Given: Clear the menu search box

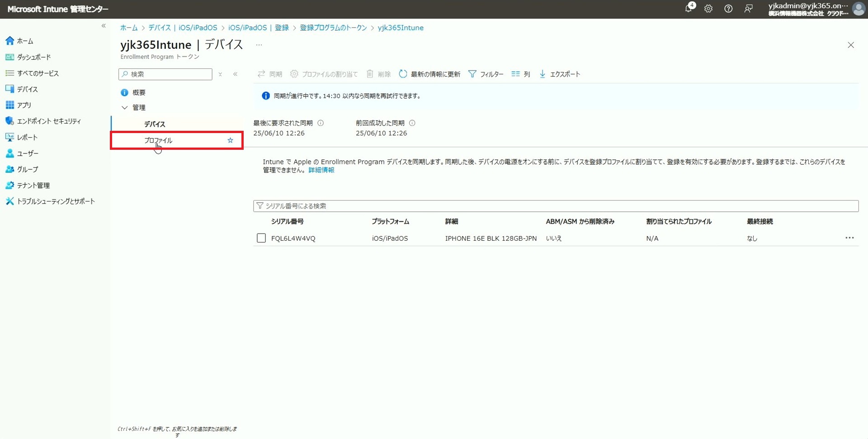Looking at the screenshot, I should pyautogui.click(x=220, y=74).
